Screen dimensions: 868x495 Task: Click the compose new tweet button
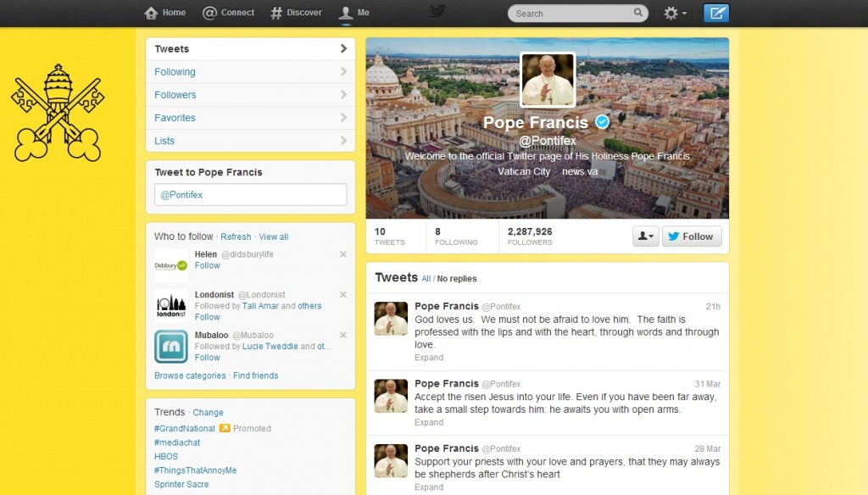[716, 13]
